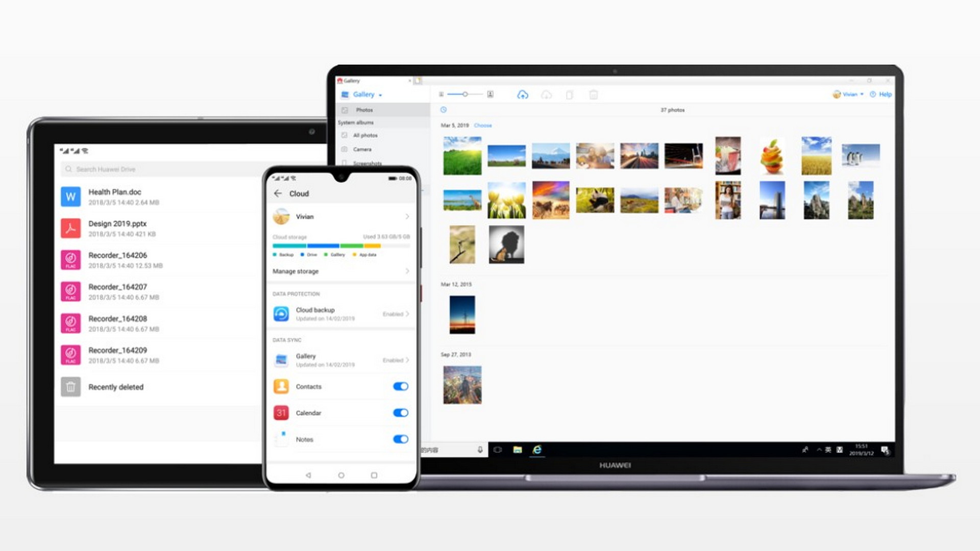The image size is (980, 551).
Task: Click the download from cloud icon
Action: [x=547, y=94]
